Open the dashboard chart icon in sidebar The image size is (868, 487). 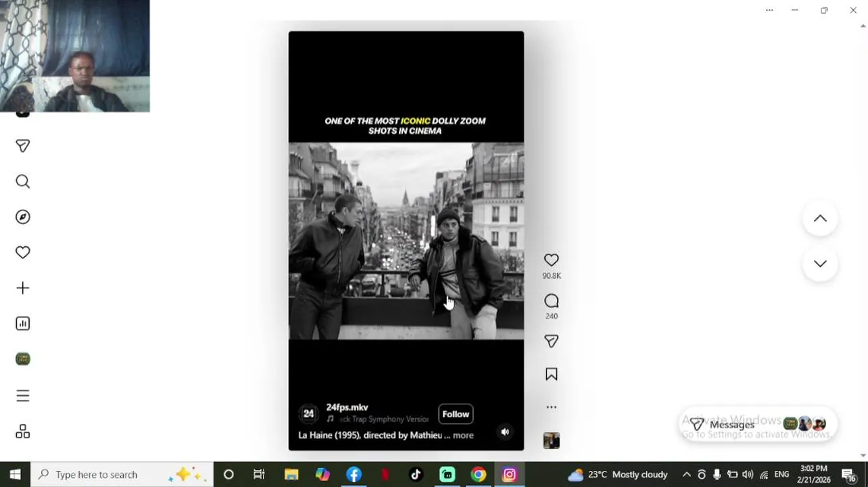[x=22, y=323]
